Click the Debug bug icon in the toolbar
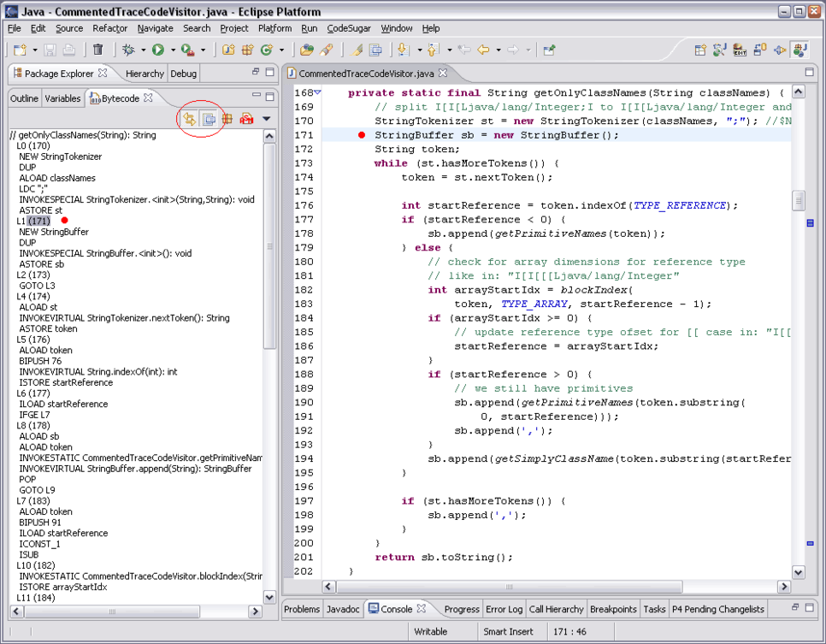Image resolution: width=826 pixels, height=644 pixels. coord(128,50)
